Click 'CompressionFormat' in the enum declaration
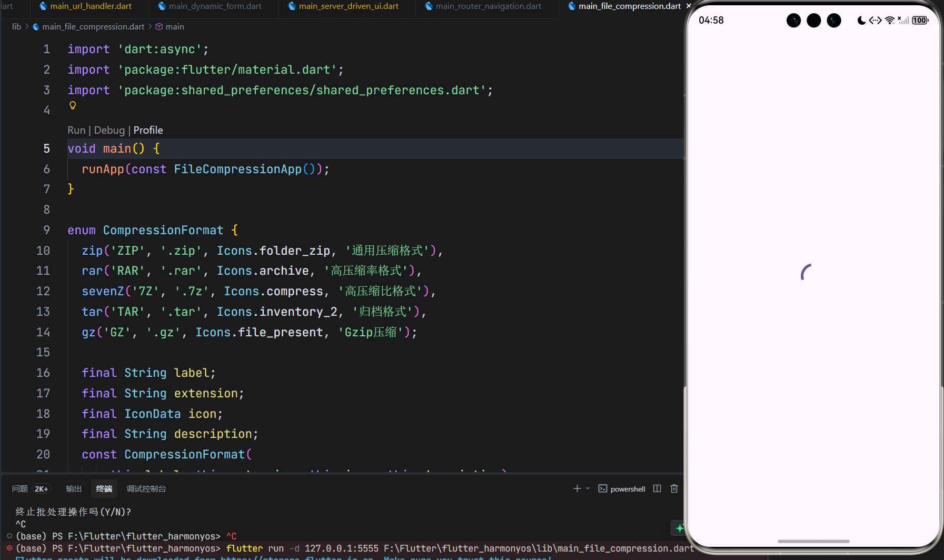The height and width of the screenshot is (560, 944). 163,231
